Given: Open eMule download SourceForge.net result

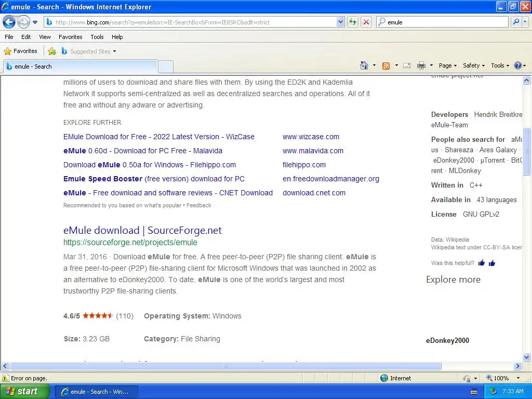Looking at the screenshot, I should pyautogui.click(x=142, y=230).
